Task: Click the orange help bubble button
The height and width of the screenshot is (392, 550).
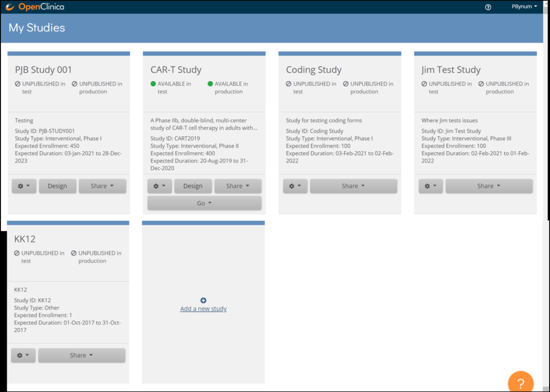Action: pyautogui.click(x=521, y=383)
